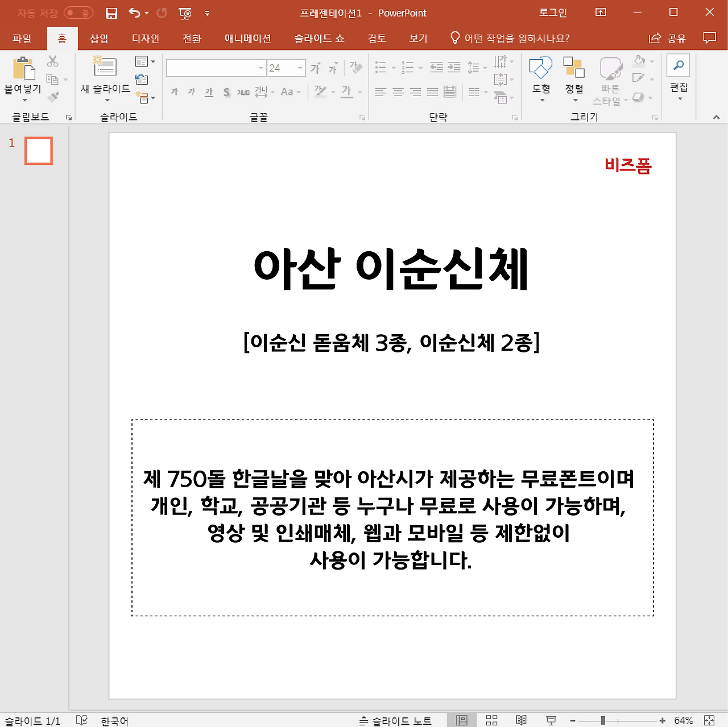Click the Save icon in quick access toolbar
728x727 pixels.
tap(111, 13)
